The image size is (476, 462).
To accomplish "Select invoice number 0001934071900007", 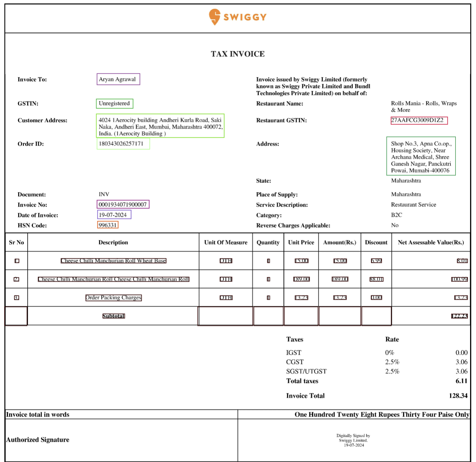I will pos(123,204).
